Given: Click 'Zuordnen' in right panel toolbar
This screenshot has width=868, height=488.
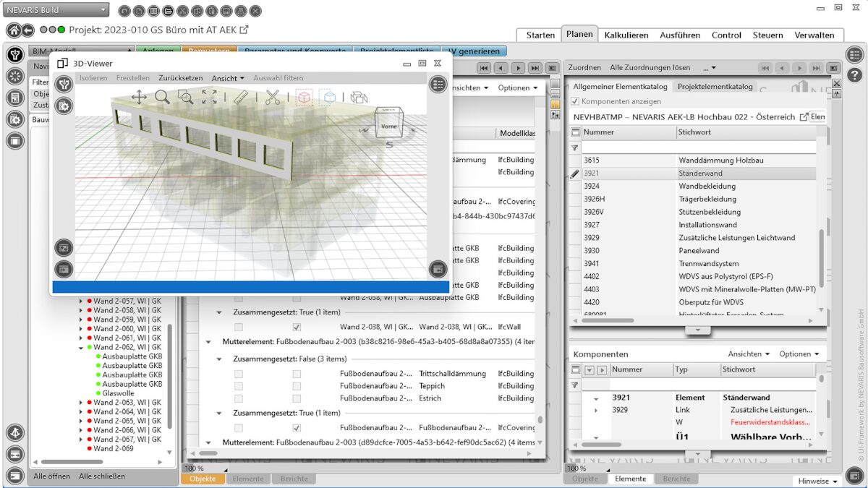Looking at the screenshot, I should click(584, 67).
